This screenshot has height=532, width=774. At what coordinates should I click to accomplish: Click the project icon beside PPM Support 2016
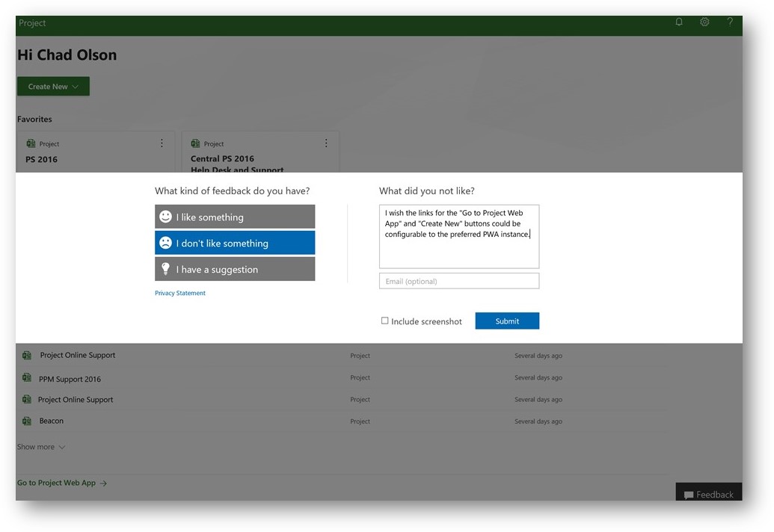tap(27, 377)
